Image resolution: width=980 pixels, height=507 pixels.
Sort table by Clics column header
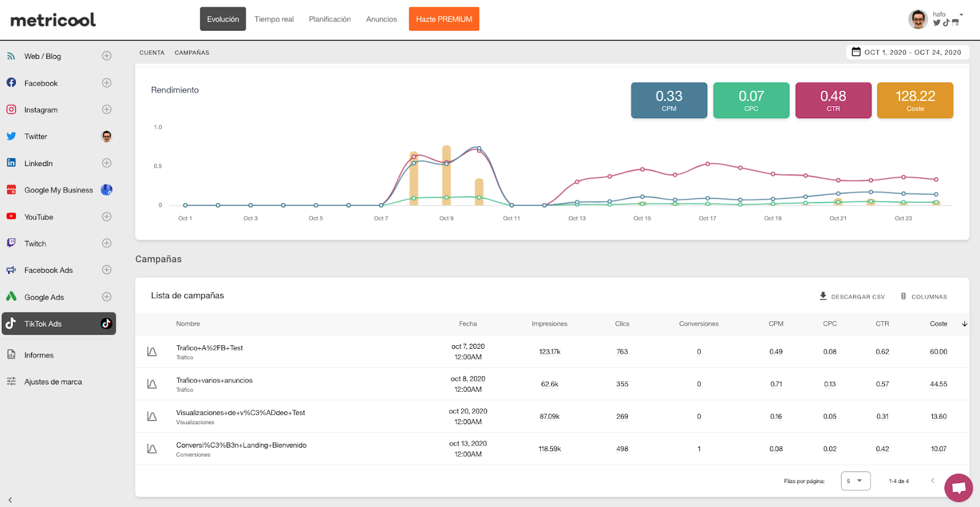[x=622, y=324]
